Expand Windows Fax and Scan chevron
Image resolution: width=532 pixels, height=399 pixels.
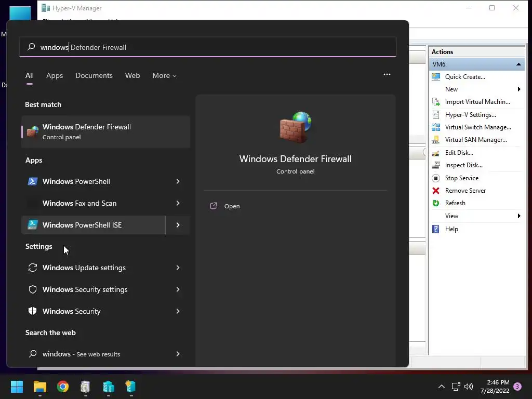178,203
